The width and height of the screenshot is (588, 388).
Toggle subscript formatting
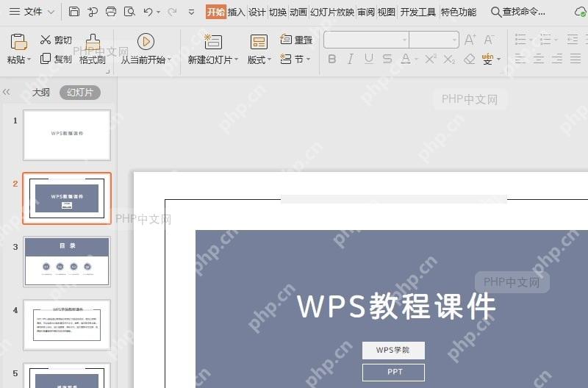coord(449,59)
